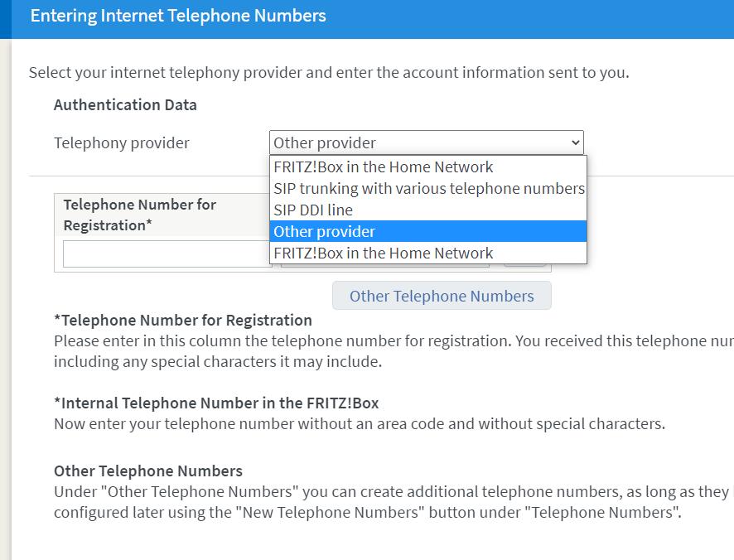
Task: Click the small button right of the number fields
Action: (x=526, y=265)
